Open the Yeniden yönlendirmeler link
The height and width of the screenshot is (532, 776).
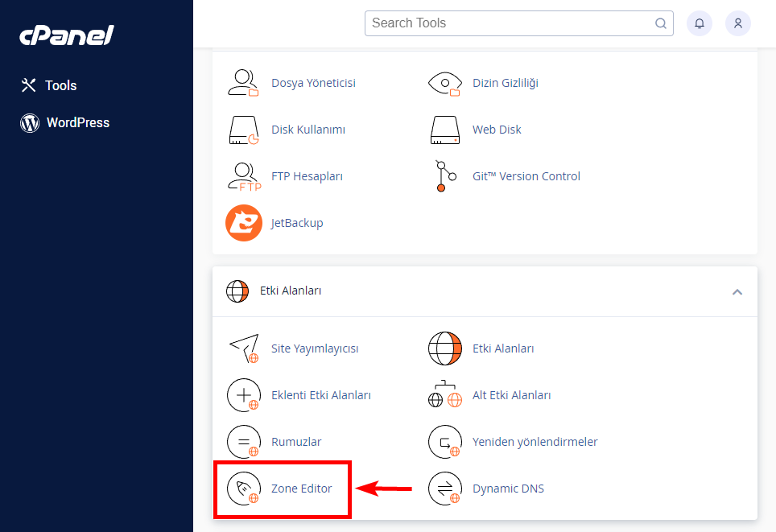coord(535,442)
